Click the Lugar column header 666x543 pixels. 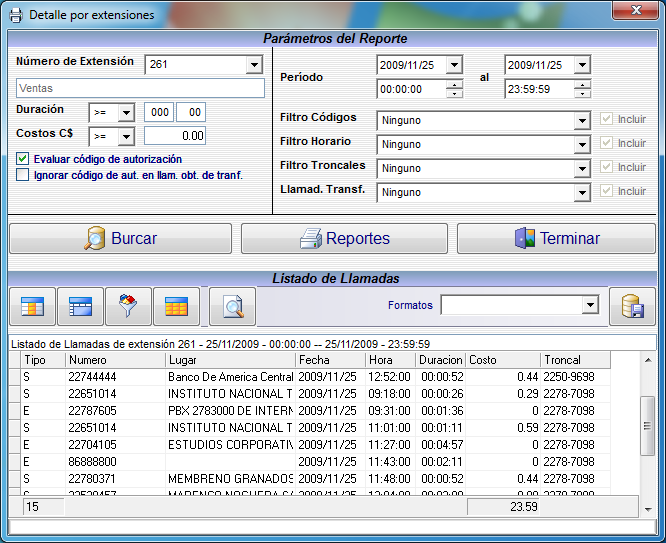(x=230, y=360)
